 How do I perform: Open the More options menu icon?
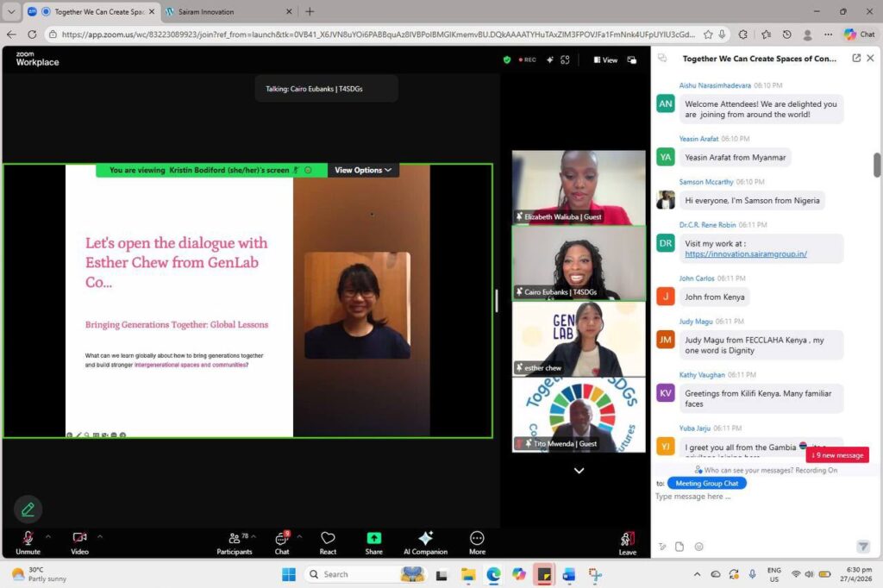477,538
